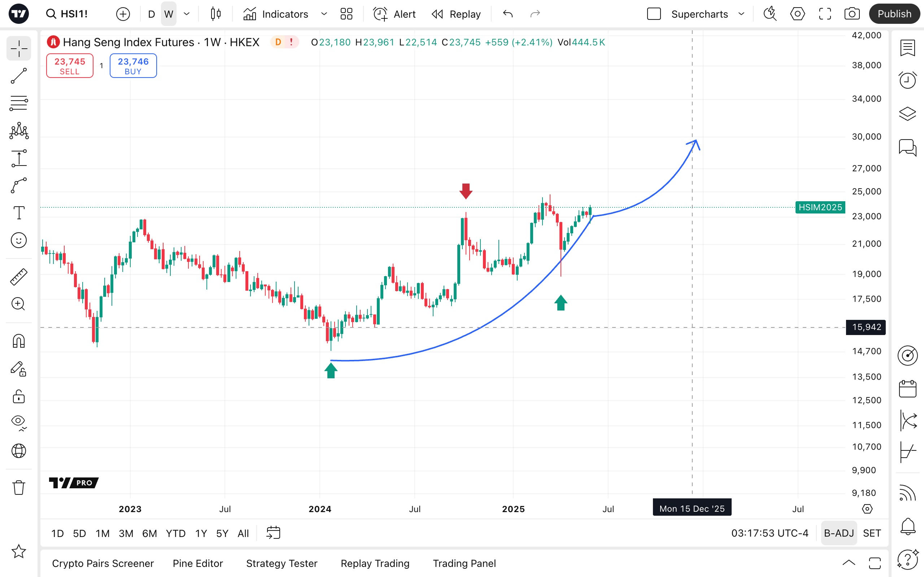Toggle B-ADJ back adjustment
The height and width of the screenshot is (577, 924).
pos(838,533)
